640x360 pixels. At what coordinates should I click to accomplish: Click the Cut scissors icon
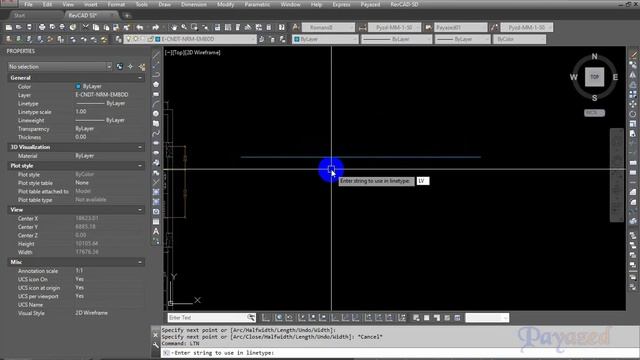pyautogui.click(x=85, y=27)
